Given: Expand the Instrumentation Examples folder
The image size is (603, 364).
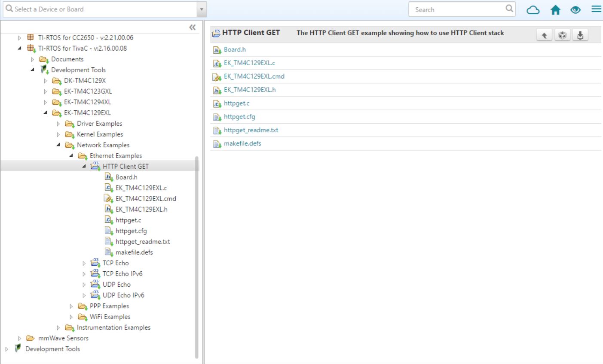Looking at the screenshot, I should click(58, 328).
